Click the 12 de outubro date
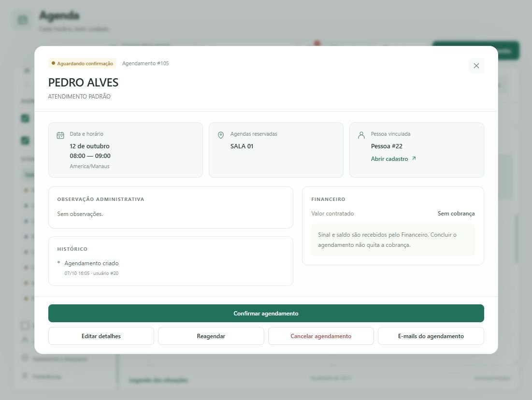The height and width of the screenshot is (400, 532). tap(89, 146)
